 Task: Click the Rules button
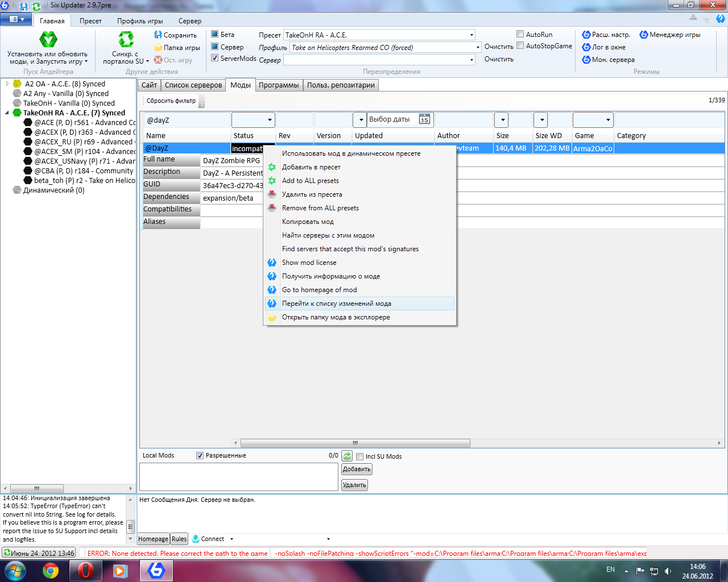(x=179, y=539)
